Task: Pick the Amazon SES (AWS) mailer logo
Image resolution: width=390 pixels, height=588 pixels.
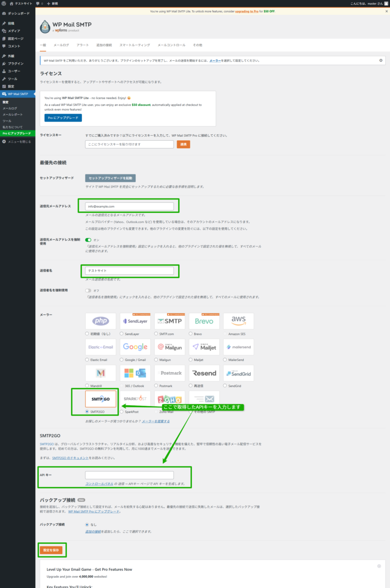Action: (238, 321)
